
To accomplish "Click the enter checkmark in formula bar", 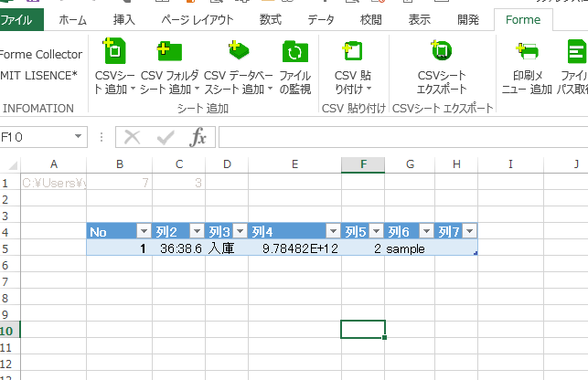I will [x=166, y=137].
